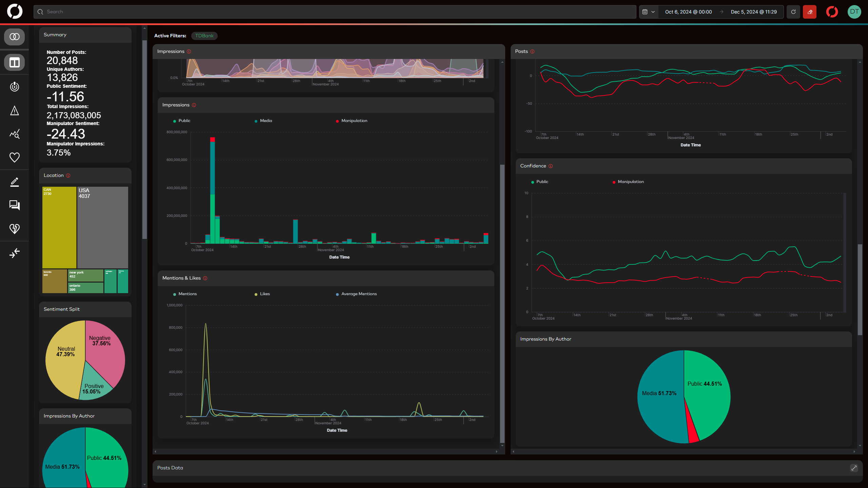
Task: Click the Total Impressions value 2,173,083,005
Action: tap(74, 115)
